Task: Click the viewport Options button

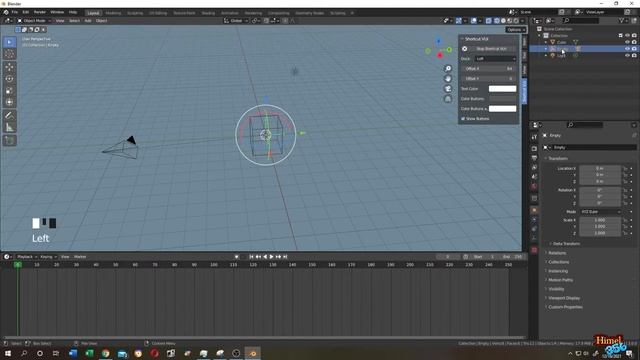Action: [516, 30]
